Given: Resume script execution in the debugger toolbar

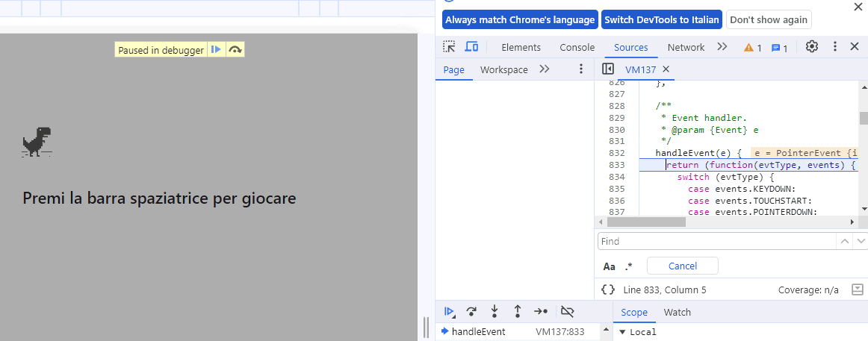Looking at the screenshot, I should click(450, 312).
